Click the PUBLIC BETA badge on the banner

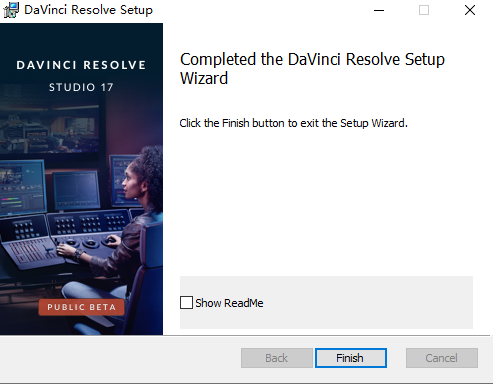(x=81, y=307)
